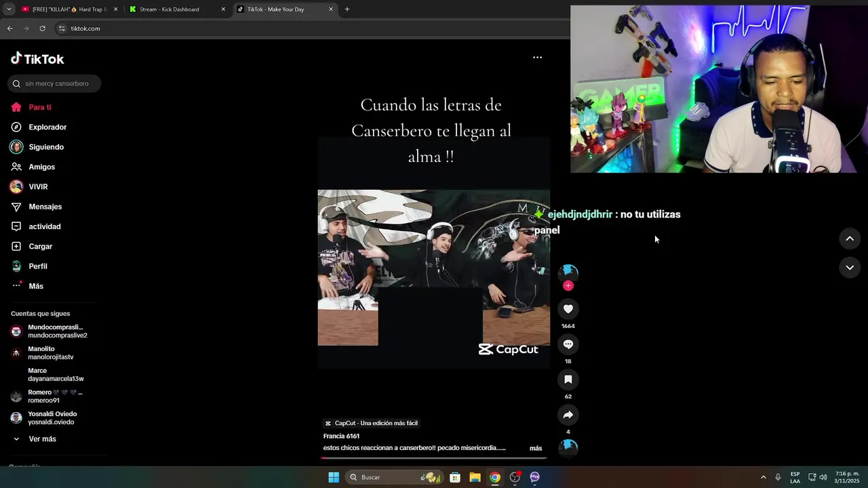Close the Kick Dashboard tab

tap(223, 9)
